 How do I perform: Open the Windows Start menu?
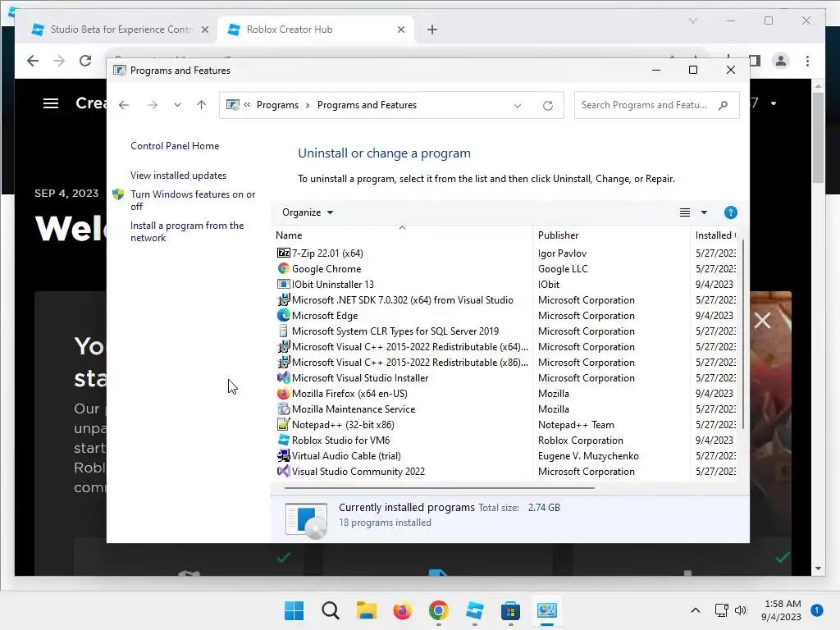pyautogui.click(x=294, y=610)
